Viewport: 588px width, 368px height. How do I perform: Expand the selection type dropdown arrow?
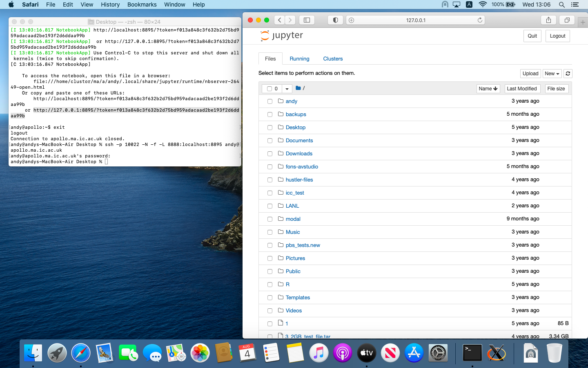(x=287, y=89)
